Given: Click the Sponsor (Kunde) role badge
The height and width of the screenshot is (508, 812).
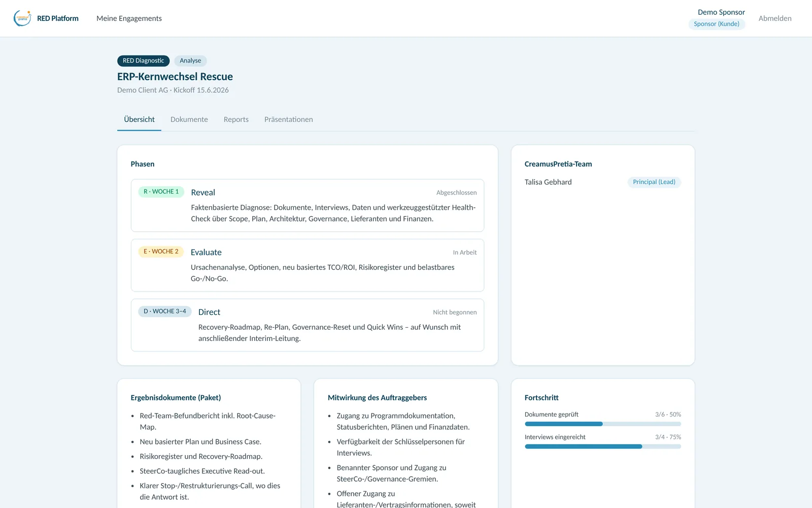Looking at the screenshot, I should pyautogui.click(x=717, y=24).
